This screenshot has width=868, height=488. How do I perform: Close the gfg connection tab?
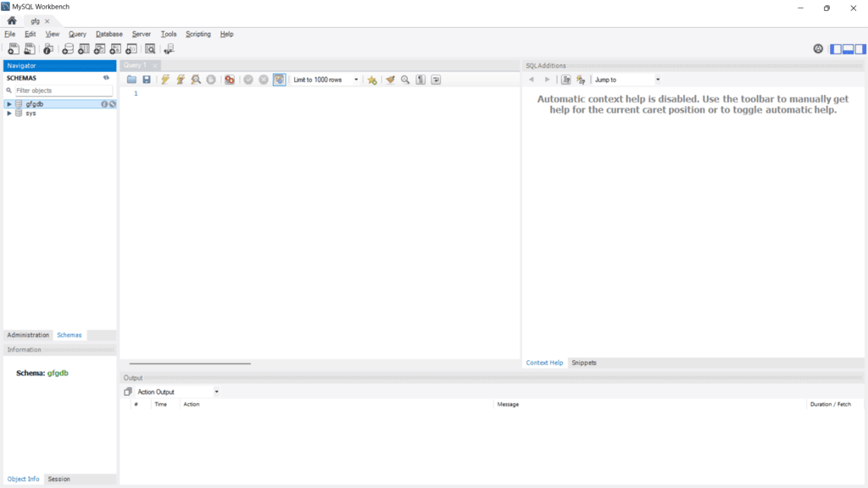pos(47,21)
